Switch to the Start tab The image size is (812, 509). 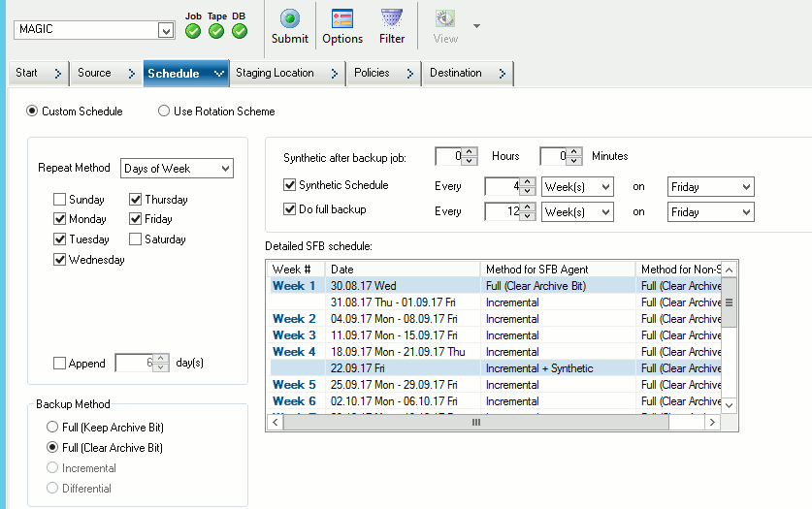pyautogui.click(x=39, y=73)
